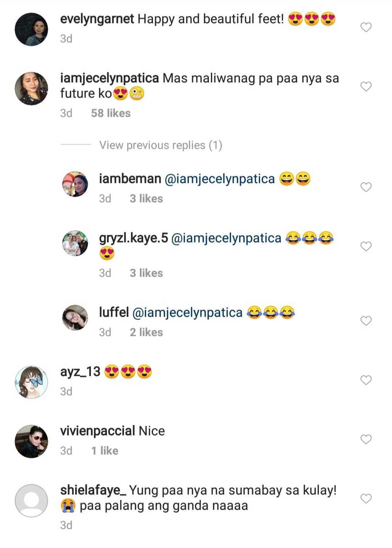Tap heart on iamjecelynpatica's comment

366,87
